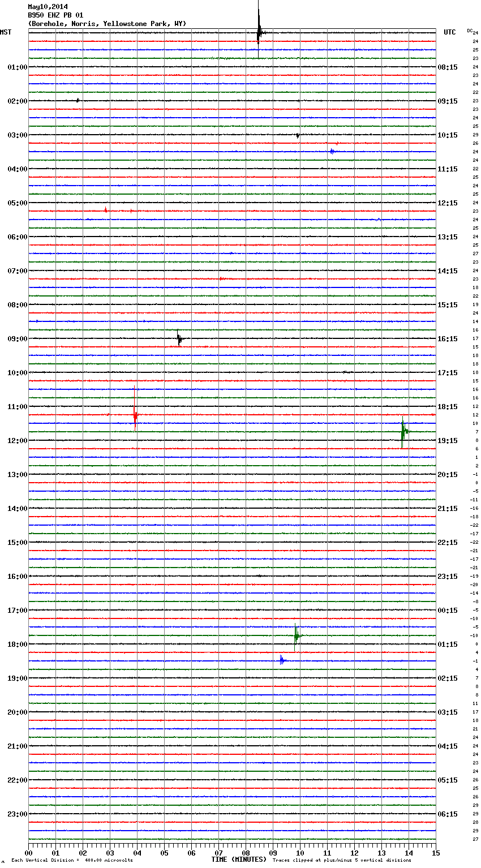Click the station code B950 EHZ PB 01
The height and width of the screenshot is (868, 481).
coord(55,15)
